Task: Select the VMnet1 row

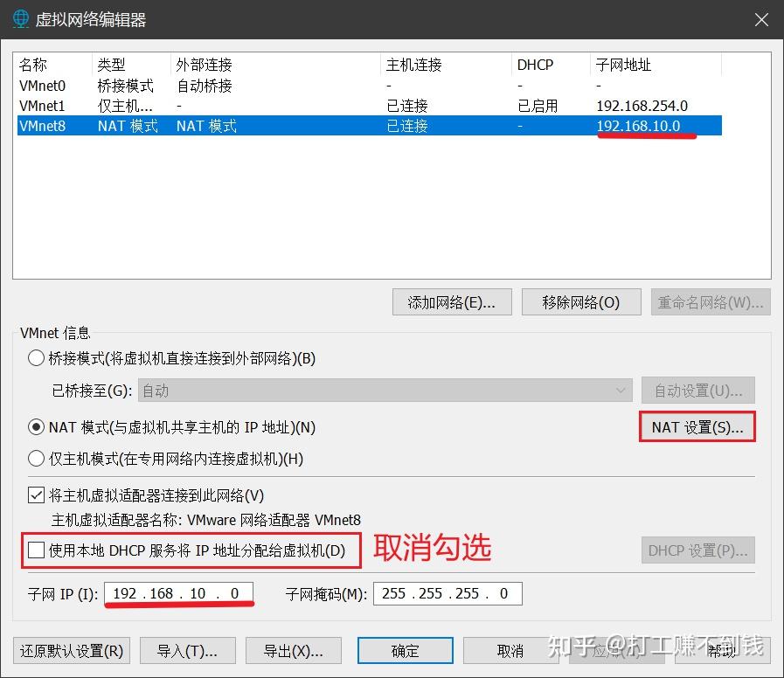Action: point(370,106)
